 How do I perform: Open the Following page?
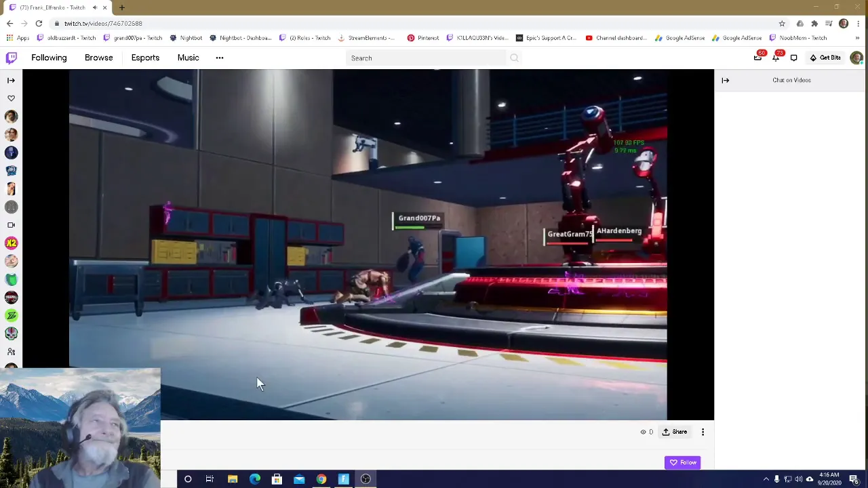click(49, 58)
